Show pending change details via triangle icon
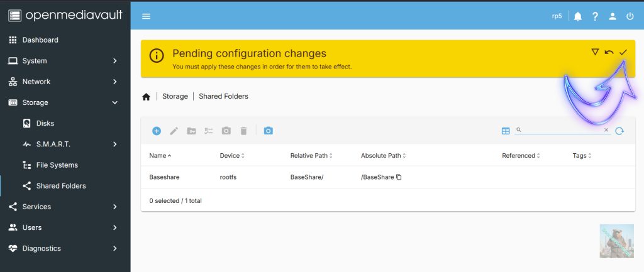This screenshot has height=272, width=644. [595, 52]
